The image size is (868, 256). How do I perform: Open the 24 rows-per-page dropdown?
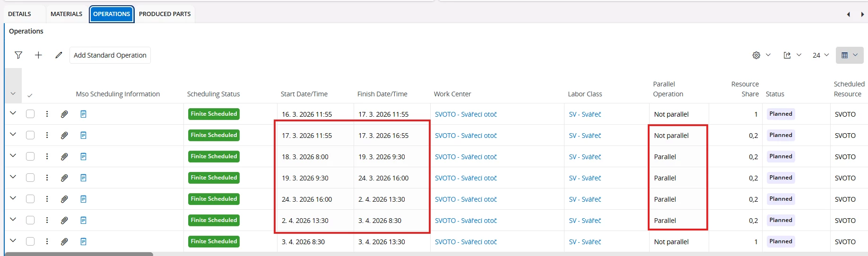[821, 55]
